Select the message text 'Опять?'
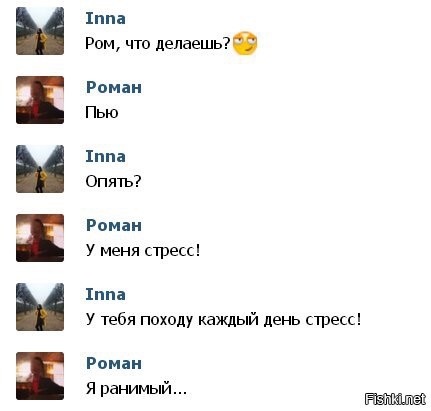The height and width of the screenshot is (411, 431). coord(113,182)
